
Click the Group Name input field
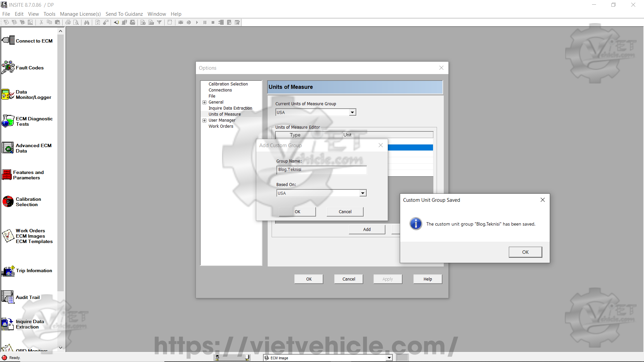(x=321, y=170)
